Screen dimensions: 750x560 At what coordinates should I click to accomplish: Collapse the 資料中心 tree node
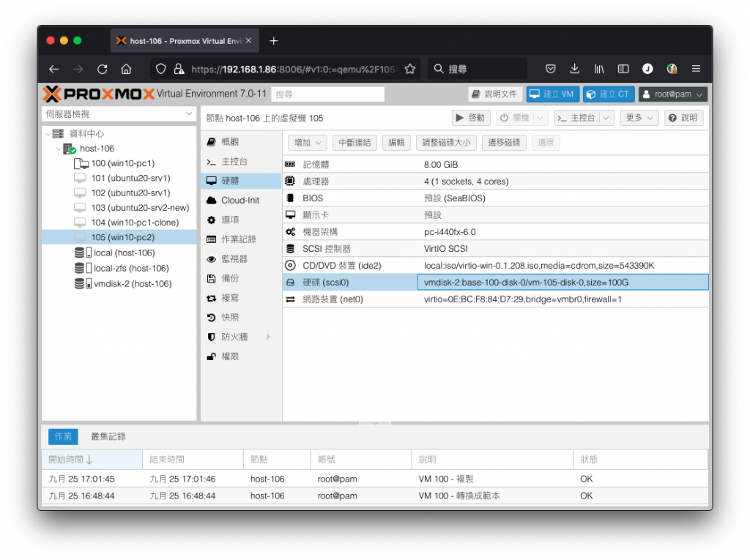[48, 133]
